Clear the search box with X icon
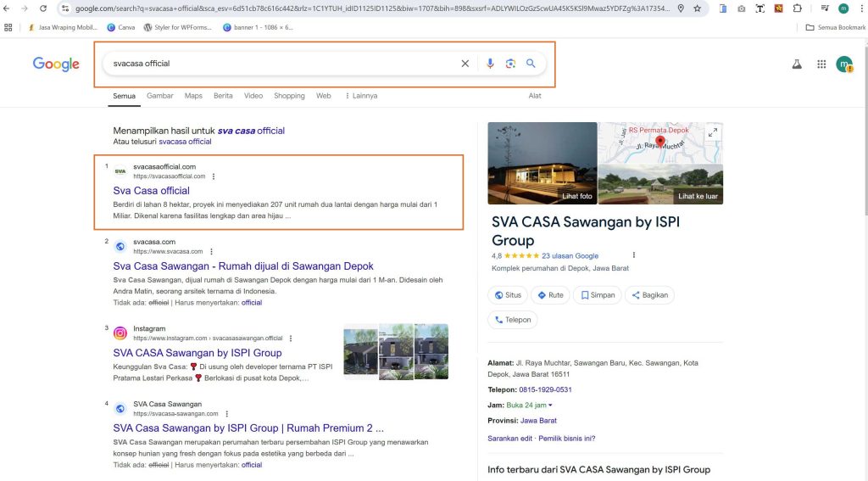 coord(465,64)
